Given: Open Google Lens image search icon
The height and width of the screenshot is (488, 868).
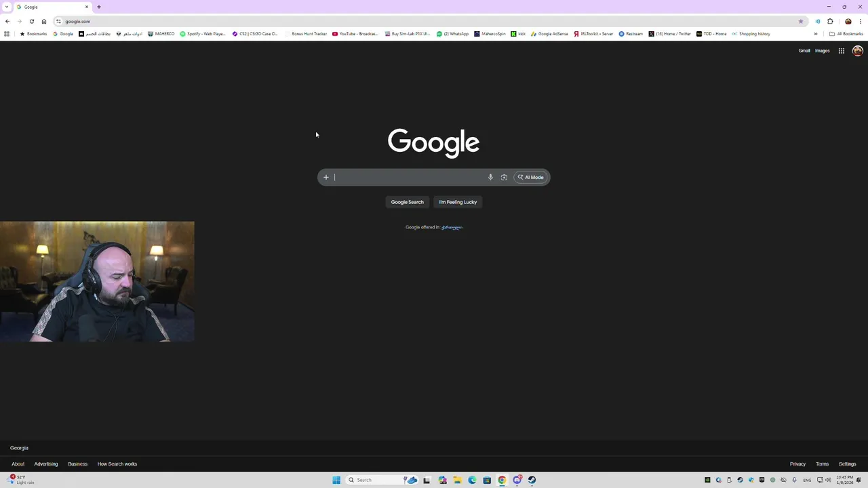Looking at the screenshot, I should click(504, 178).
